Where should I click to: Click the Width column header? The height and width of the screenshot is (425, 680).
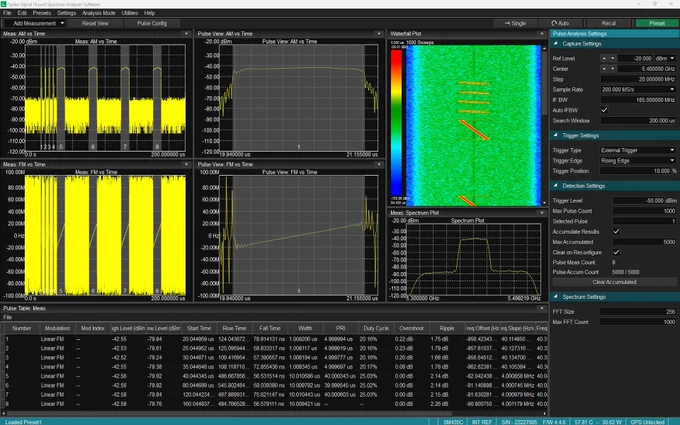pyautogui.click(x=305, y=328)
